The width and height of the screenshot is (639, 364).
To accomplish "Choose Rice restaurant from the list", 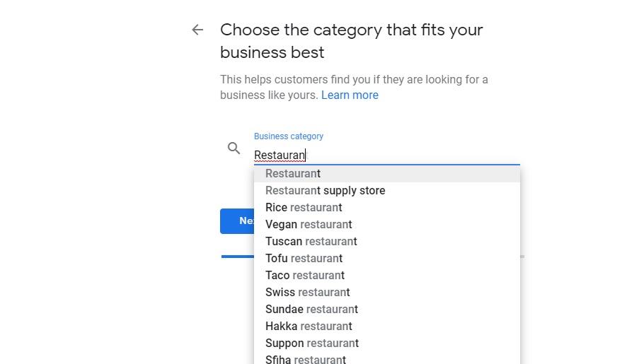I will click(x=304, y=208).
